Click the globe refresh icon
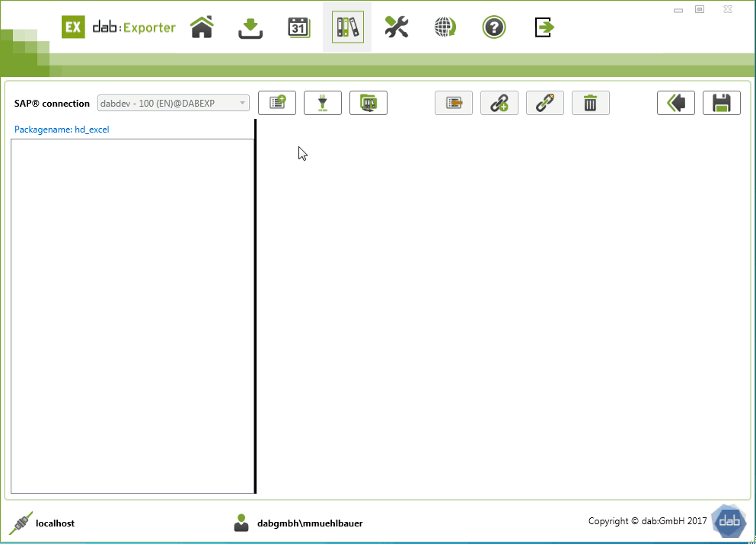Viewport: 756px width, 544px height. (445, 27)
